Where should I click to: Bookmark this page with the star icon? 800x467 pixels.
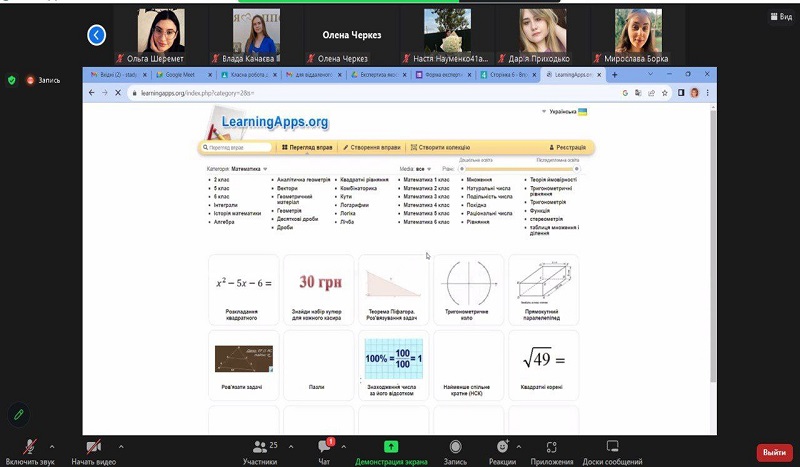[x=664, y=93]
